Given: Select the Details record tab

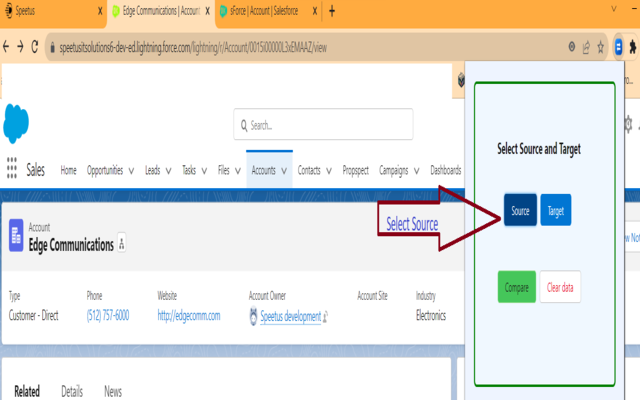Looking at the screenshot, I should (72, 391).
